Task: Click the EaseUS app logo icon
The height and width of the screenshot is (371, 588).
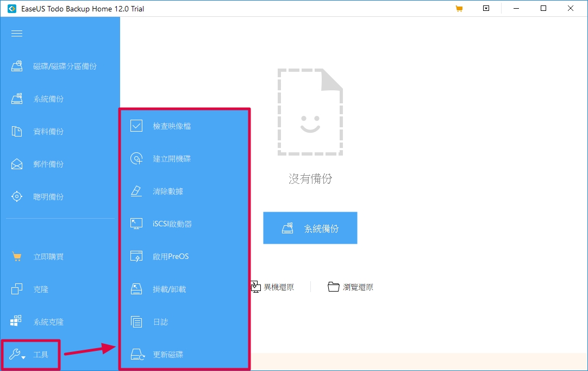Action: click(12, 9)
